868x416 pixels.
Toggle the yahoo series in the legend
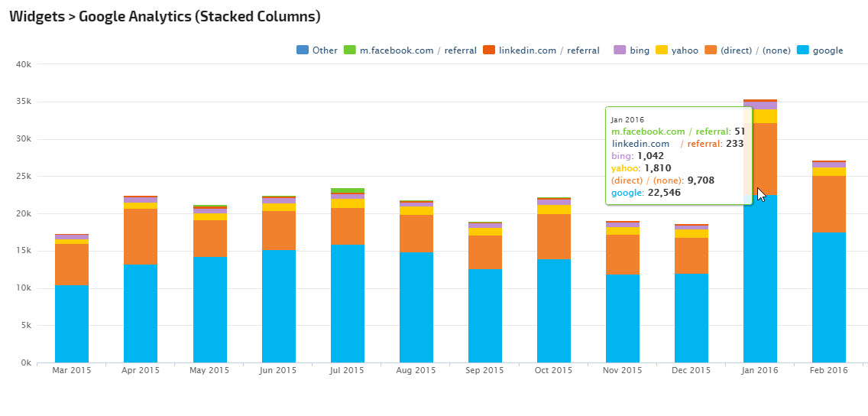pos(685,50)
